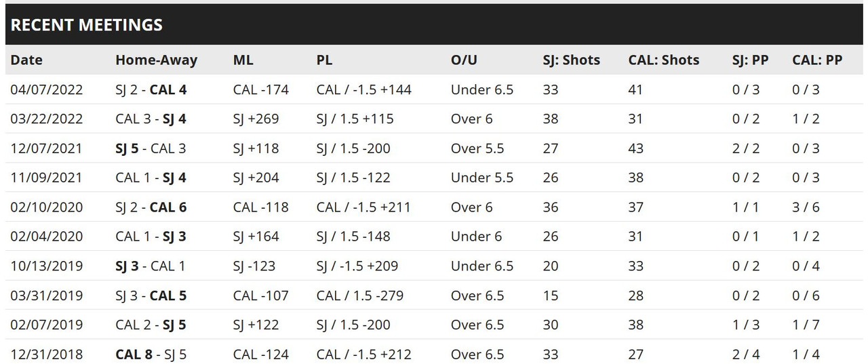The width and height of the screenshot is (868, 364).
Task: Select the PL column header
Action: click(x=324, y=60)
